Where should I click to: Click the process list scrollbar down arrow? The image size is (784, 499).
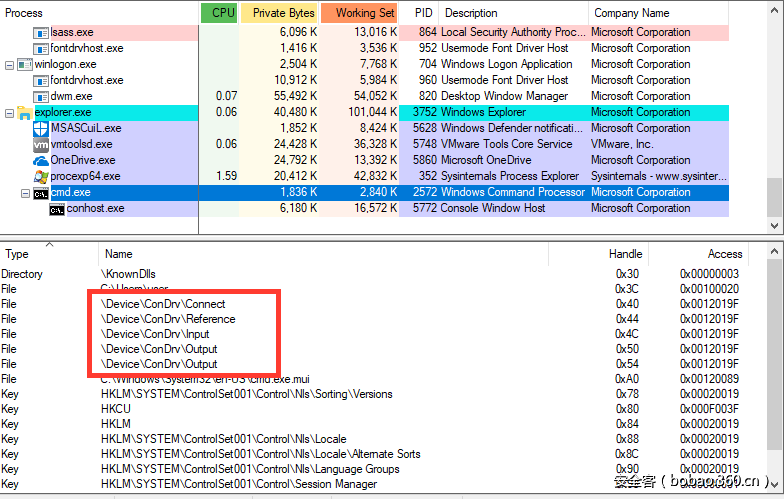tap(774, 227)
